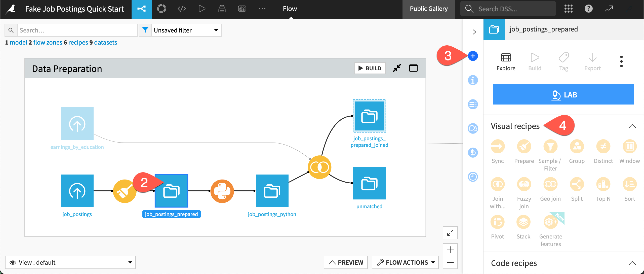Screen dimensions: 644x274
Task: Click the blue LAB button
Action: click(x=563, y=94)
